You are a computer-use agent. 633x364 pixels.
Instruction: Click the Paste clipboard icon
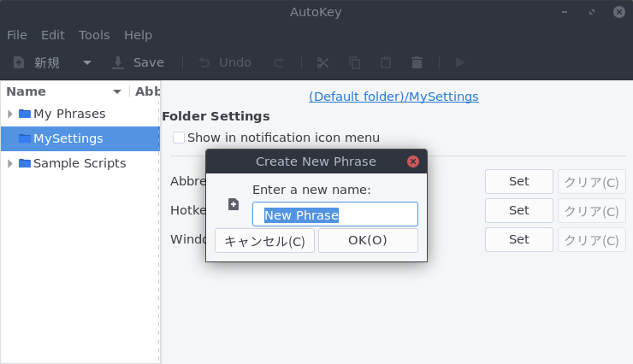pyautogui.click(x=386, y=62)
